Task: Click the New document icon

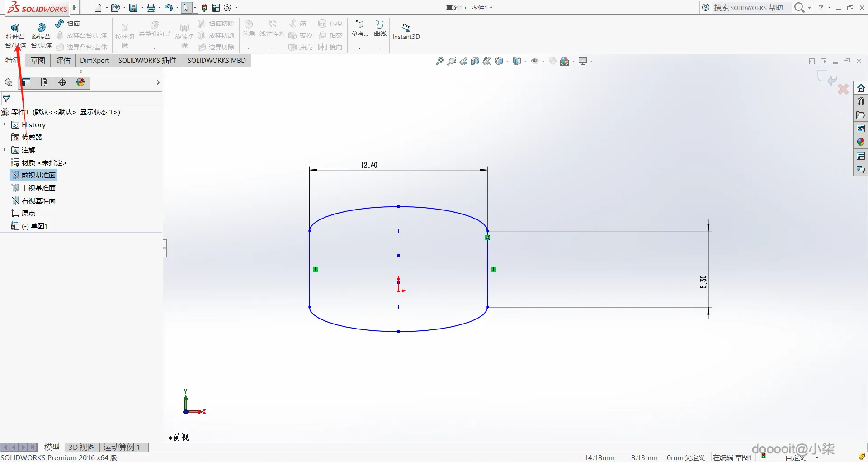Action: (x=98, y=8)
